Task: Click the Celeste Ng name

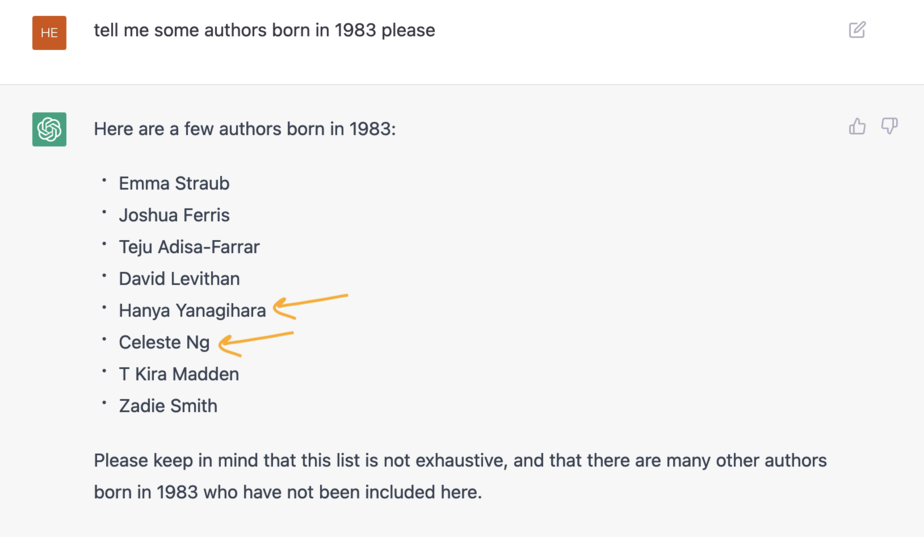Action: pos(164,342)
